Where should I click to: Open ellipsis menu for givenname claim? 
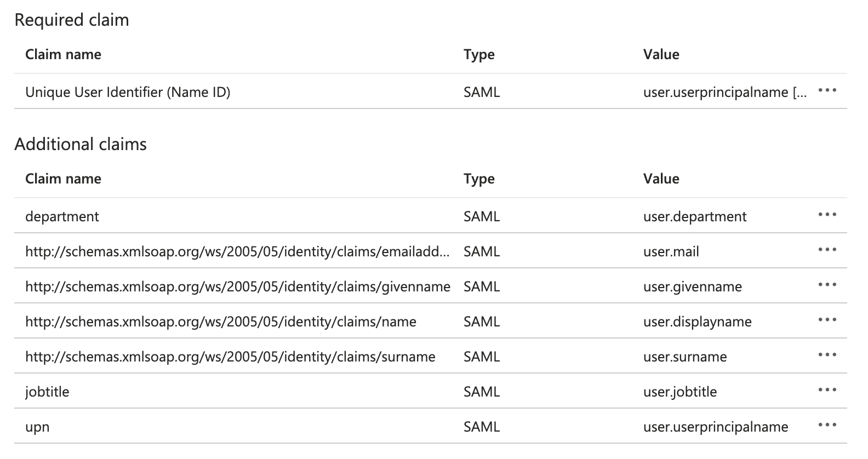(x=827, y=285)
